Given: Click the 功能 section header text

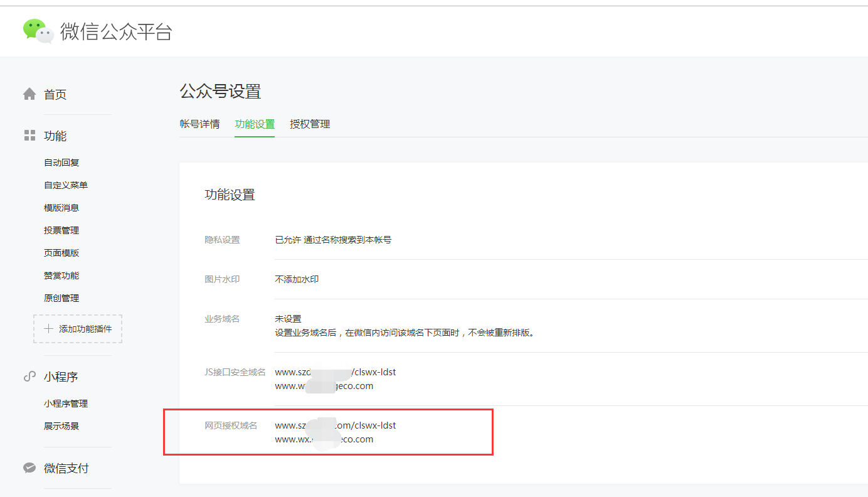Looking at the screenshot, I should (x=55, y=136).
